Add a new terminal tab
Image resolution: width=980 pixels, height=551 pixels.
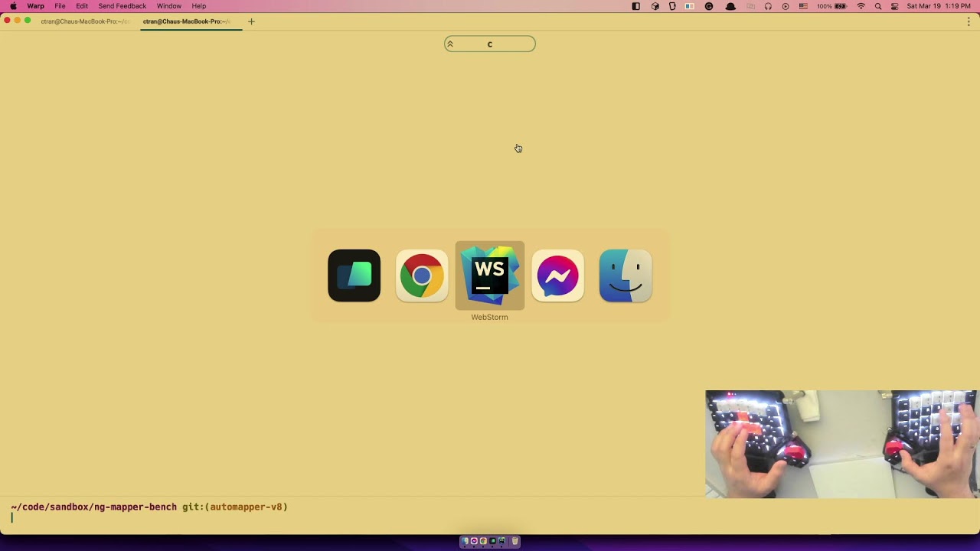point(251,21)
